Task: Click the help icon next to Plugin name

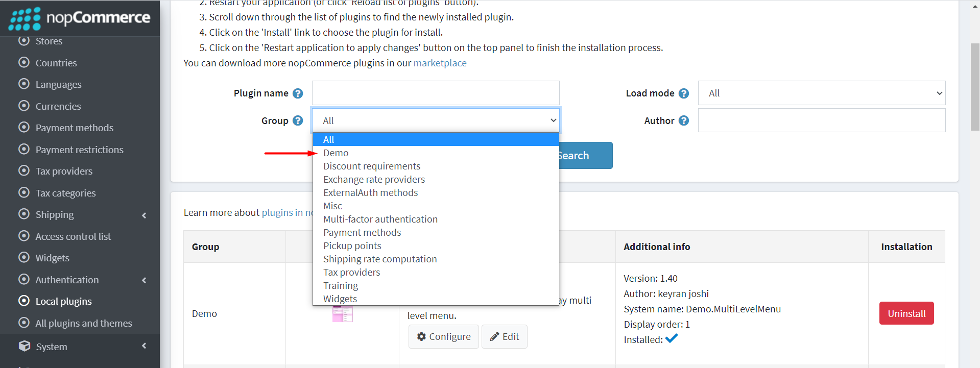Action: tap(298, 93)
